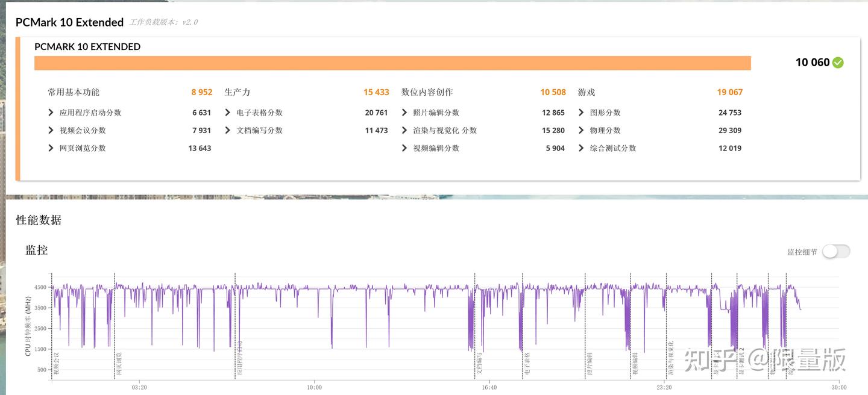The image size is (868, 395).
Task: Click the 12 865 photo editing value
Action: (553, 113)
